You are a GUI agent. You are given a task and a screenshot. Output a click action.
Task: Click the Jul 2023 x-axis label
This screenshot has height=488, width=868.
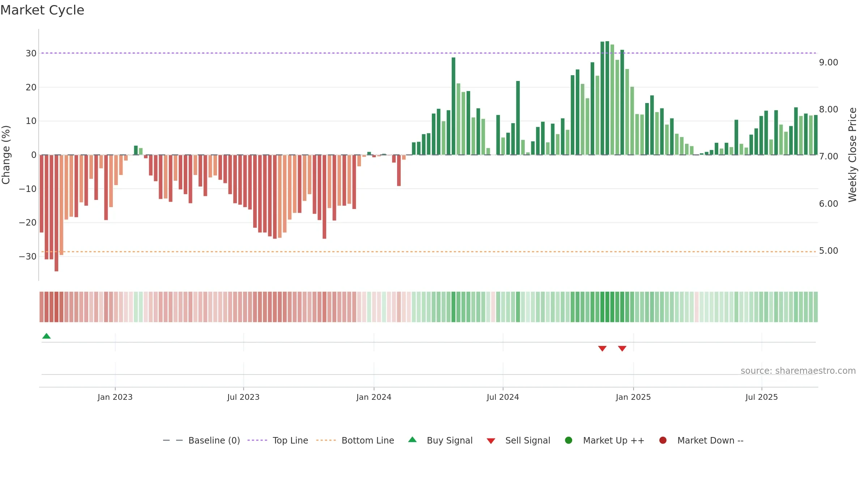[x=243, y=397]
